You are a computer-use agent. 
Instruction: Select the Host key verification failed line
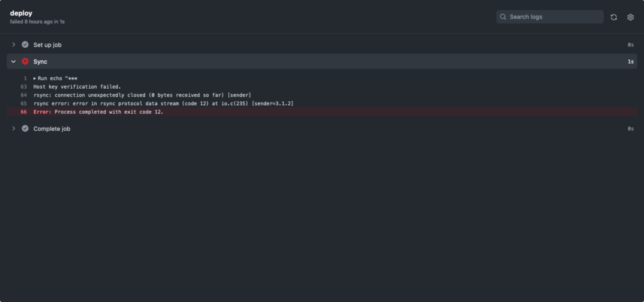[77, 87]
